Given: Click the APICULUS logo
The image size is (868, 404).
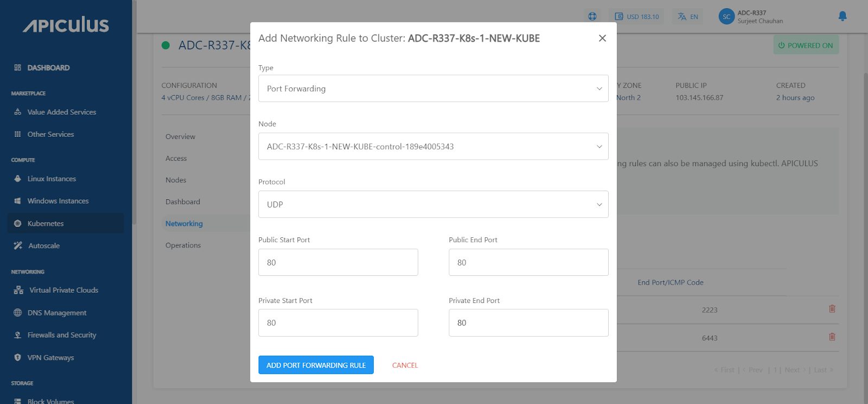Looking at the screenshot, I should coord(66,24).
